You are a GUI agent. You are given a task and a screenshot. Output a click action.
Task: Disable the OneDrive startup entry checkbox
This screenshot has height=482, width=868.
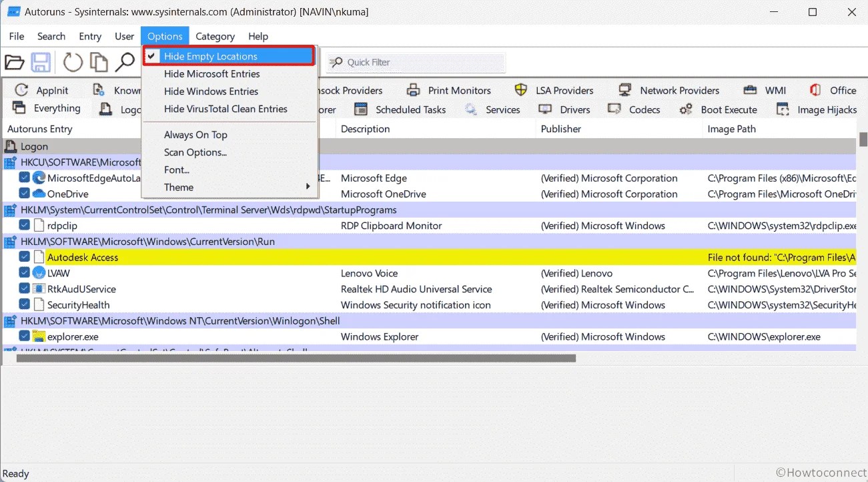pyautogui.click(x=25, y=194)
